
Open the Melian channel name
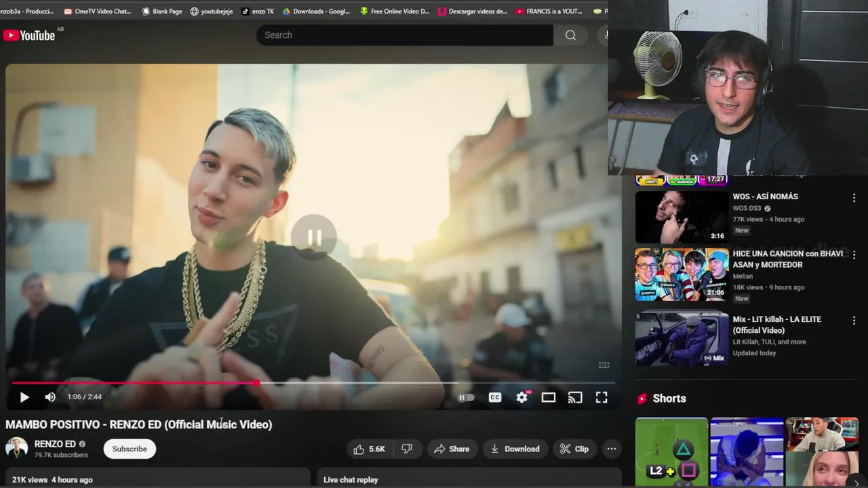[743, 277]
